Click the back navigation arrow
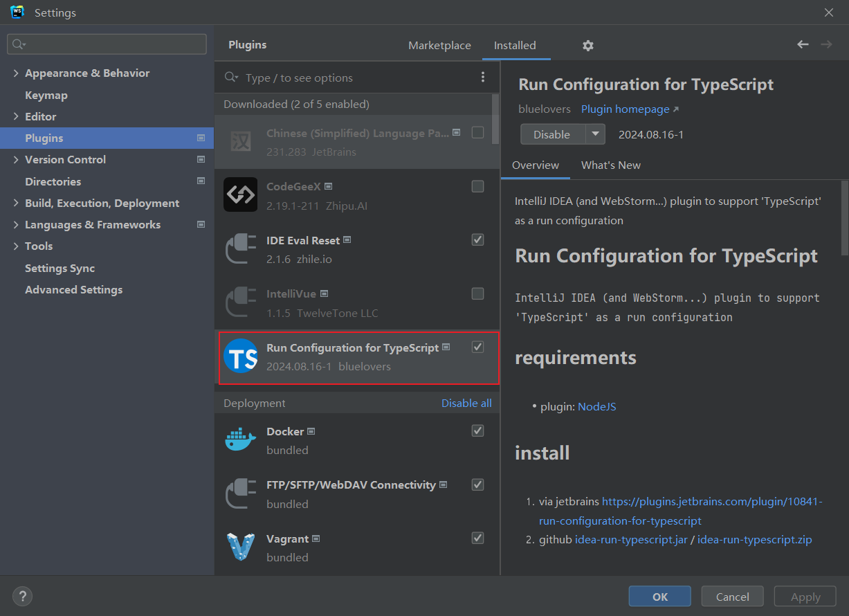Viewport: 849px width, 616px height. (803, 44)
